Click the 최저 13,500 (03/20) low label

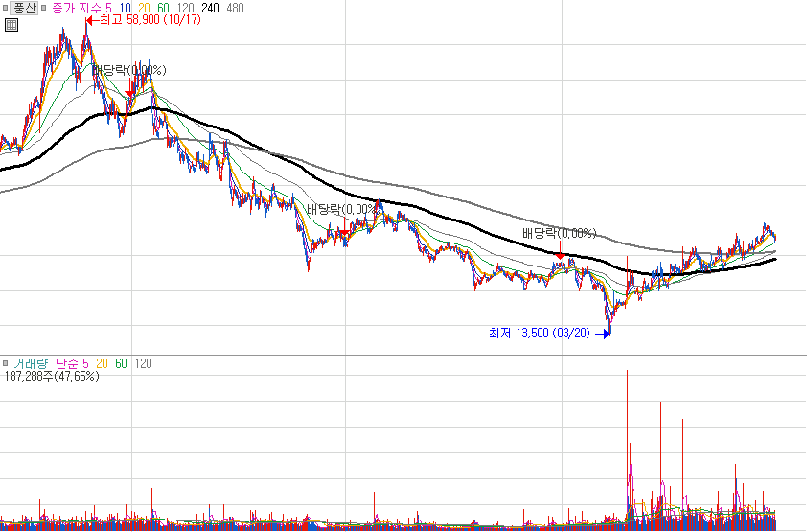540,333
